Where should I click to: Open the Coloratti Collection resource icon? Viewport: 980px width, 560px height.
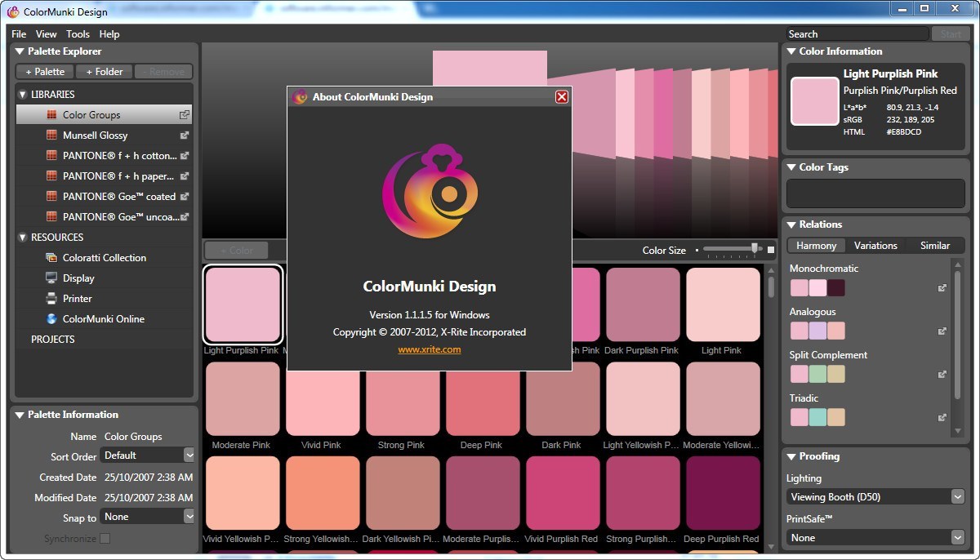51,258
